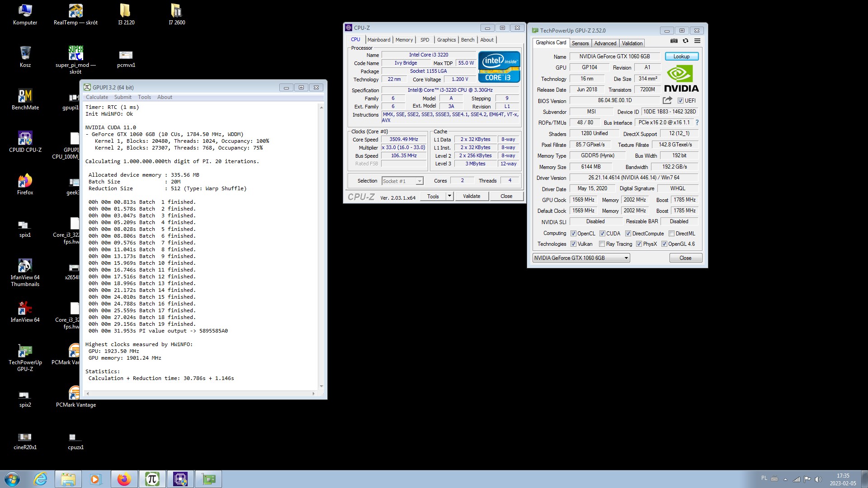Open IrfanView 64 Thumbnails

click(x=25, y=272)
